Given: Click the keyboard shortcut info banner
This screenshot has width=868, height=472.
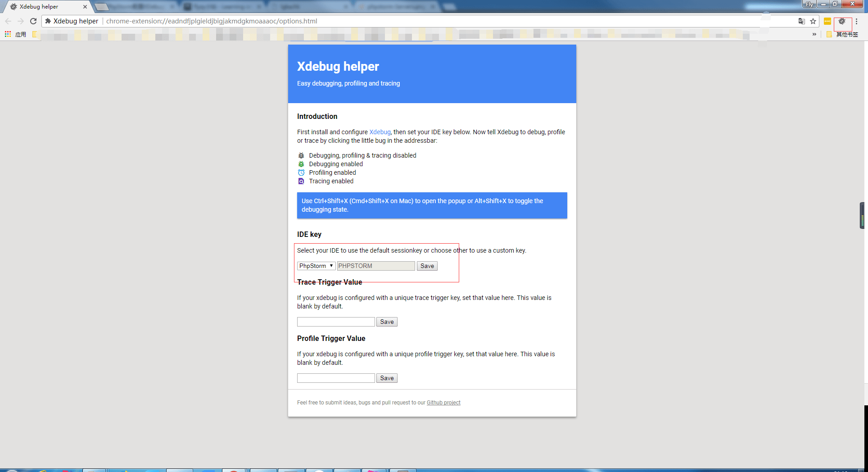Looking at the screenshot, I should coord(432,205).
